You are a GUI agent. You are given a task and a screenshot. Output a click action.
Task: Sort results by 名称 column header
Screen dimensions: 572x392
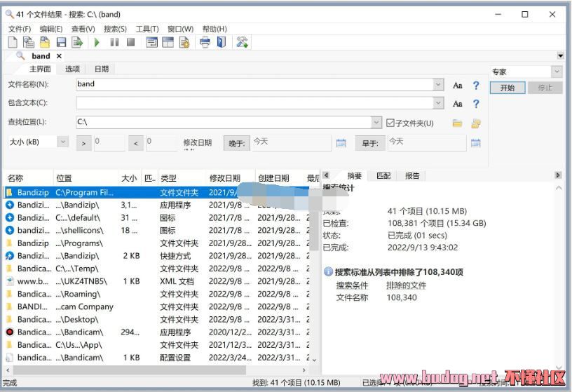[29, 178]
